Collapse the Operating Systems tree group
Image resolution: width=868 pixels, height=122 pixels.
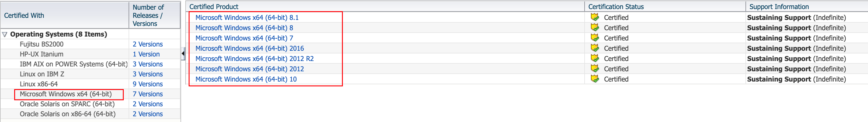(5, 34)
